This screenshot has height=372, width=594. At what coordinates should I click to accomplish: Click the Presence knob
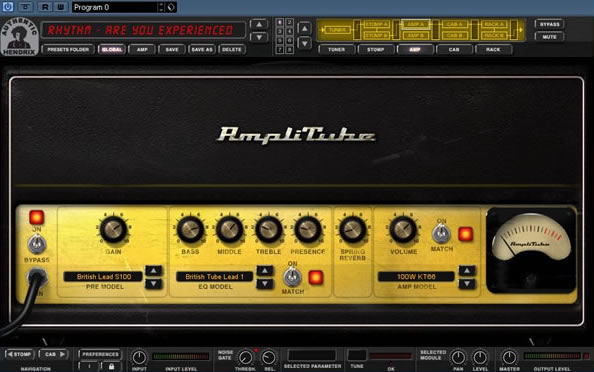(308, 230)
